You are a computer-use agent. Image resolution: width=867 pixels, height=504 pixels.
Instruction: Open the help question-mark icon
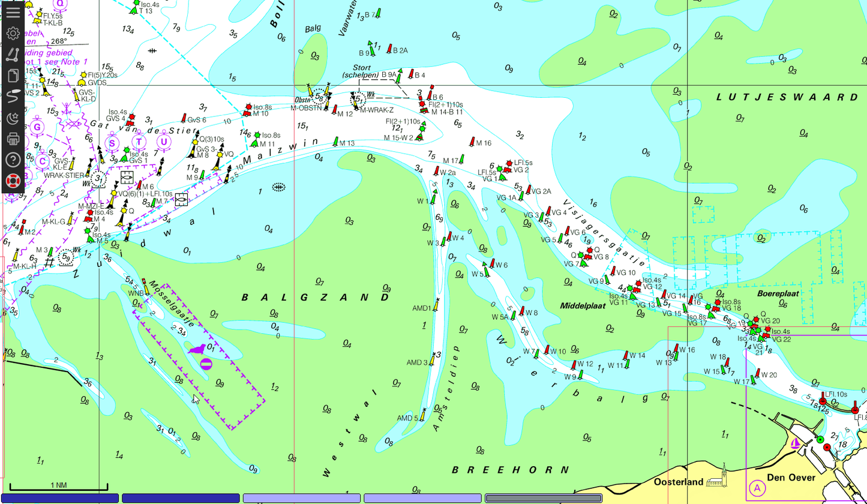pyautogui.click(x=13, y=160)
